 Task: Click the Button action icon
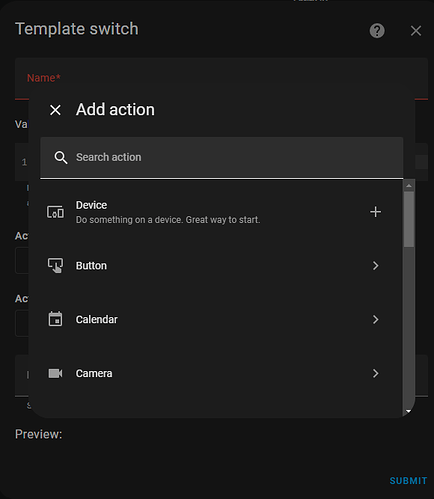(x=55, y=266)
